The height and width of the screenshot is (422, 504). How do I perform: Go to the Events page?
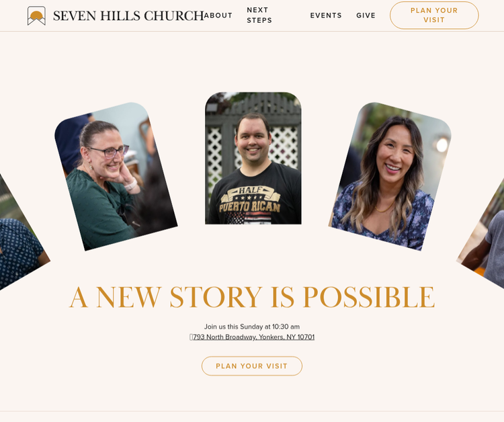coord(326,15)
